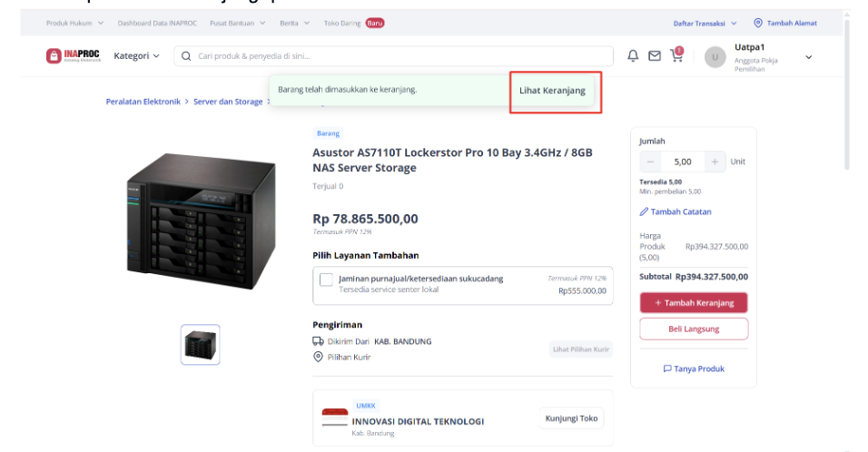Expand the Pusat Bantuan menu
Screen dimensions: 868x452
[x=238, y=24]
